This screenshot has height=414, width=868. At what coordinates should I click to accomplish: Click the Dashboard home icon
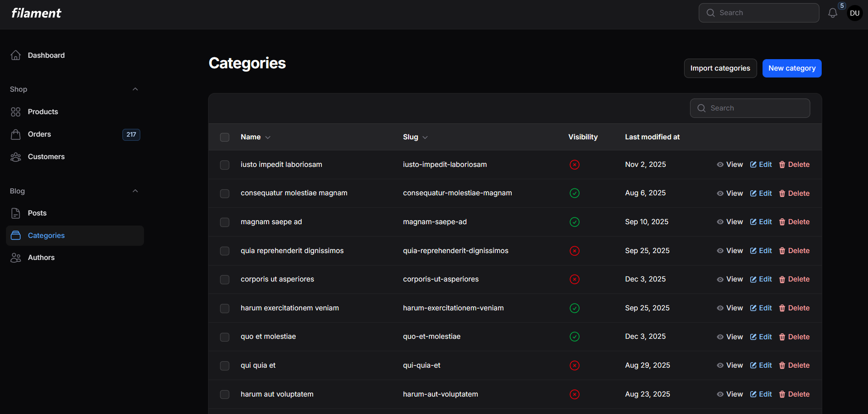pyautogui.click(x=16, y=55)
